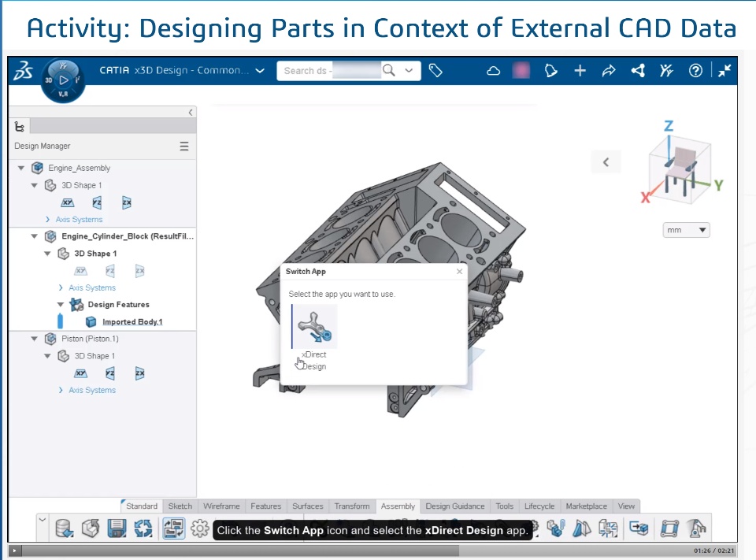The image size is (756, 560).
Task: Toggle YZ plane under Engine_Assembly
Action: pos(97,202)
